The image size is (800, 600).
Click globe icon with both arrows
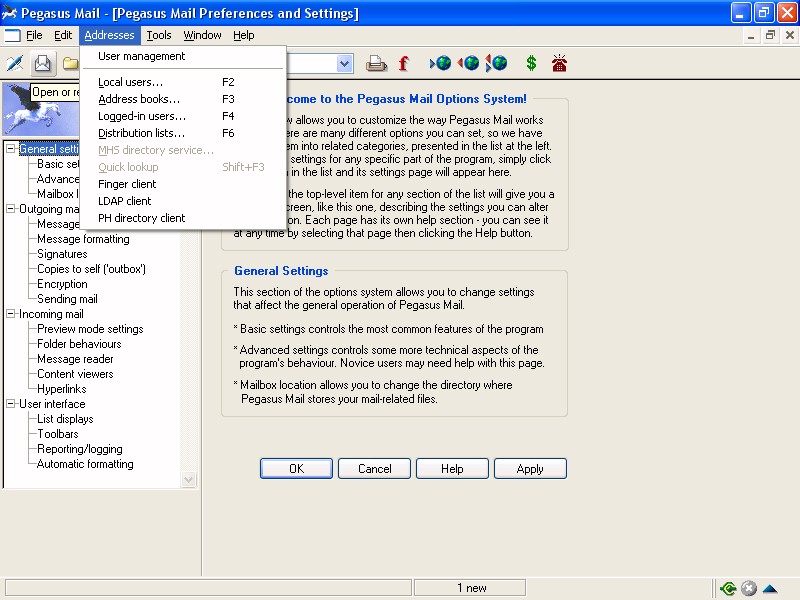tap(496, 63)
